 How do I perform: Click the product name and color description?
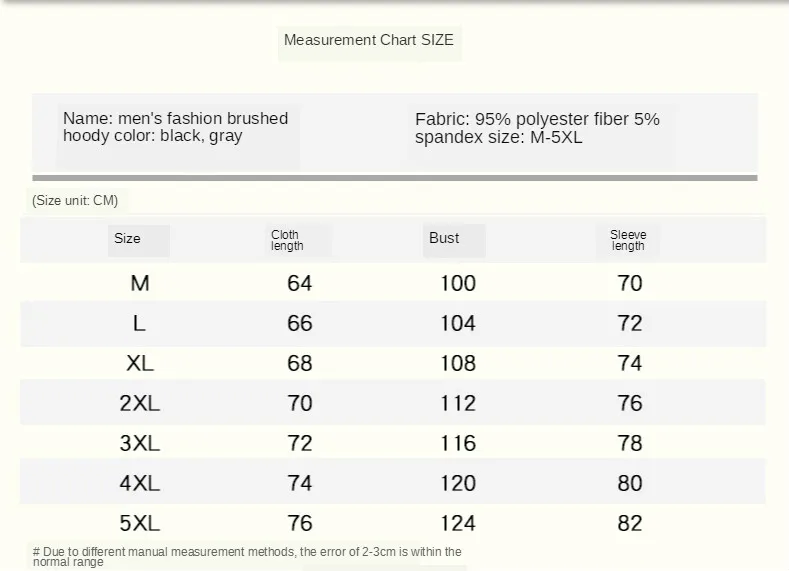pyautogui.click(x=175, y=127)
